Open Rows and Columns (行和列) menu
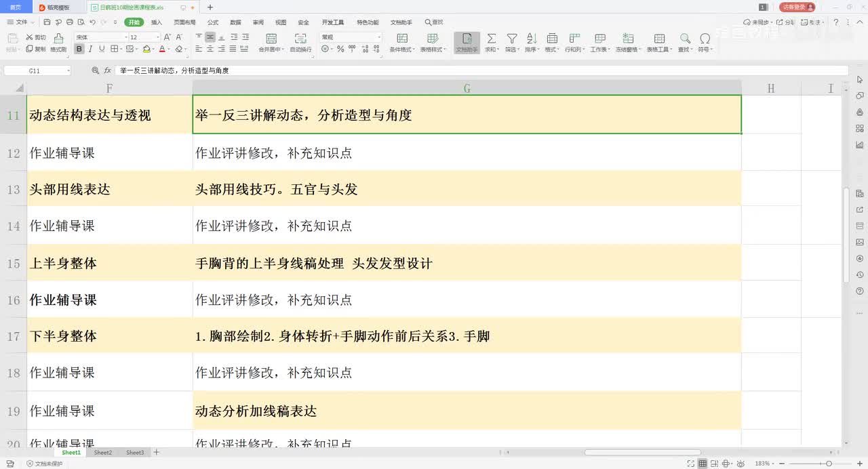 [x=574, y=43]
